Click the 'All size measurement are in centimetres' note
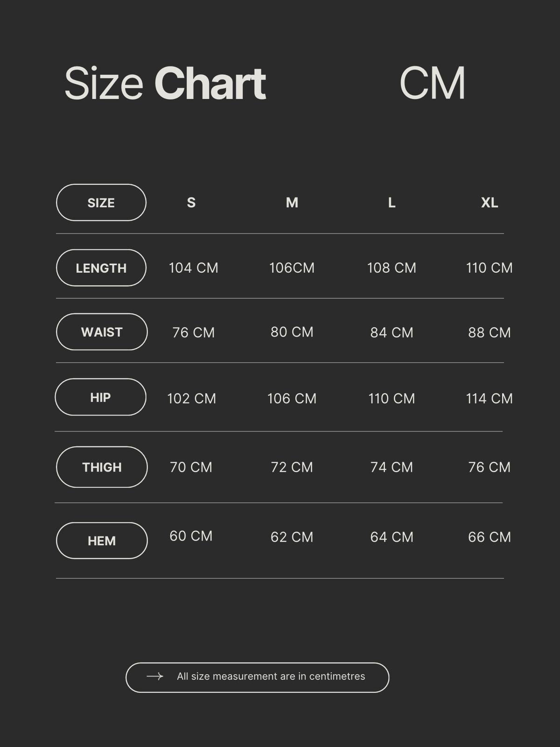 pos(271,677)
